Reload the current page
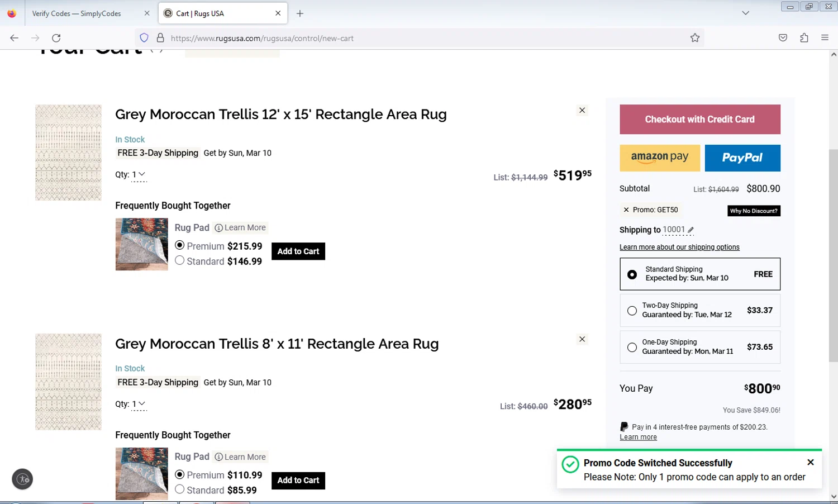Screen dimensions: 838x504 [x=56, y=38]
